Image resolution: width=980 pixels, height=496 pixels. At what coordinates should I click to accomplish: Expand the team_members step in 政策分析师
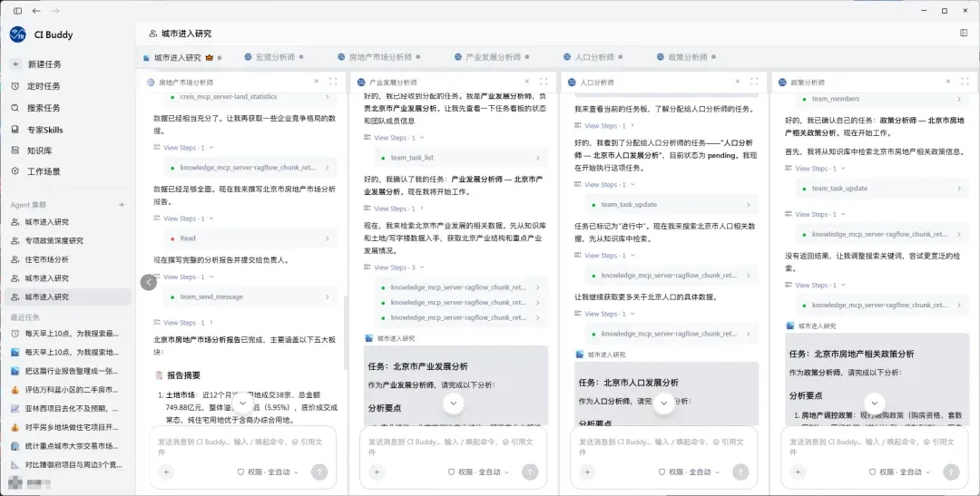[x=882, y=99]
